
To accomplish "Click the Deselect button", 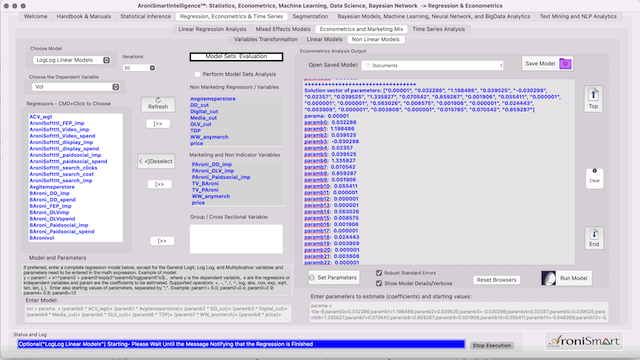I will click(x=156, y=161).
